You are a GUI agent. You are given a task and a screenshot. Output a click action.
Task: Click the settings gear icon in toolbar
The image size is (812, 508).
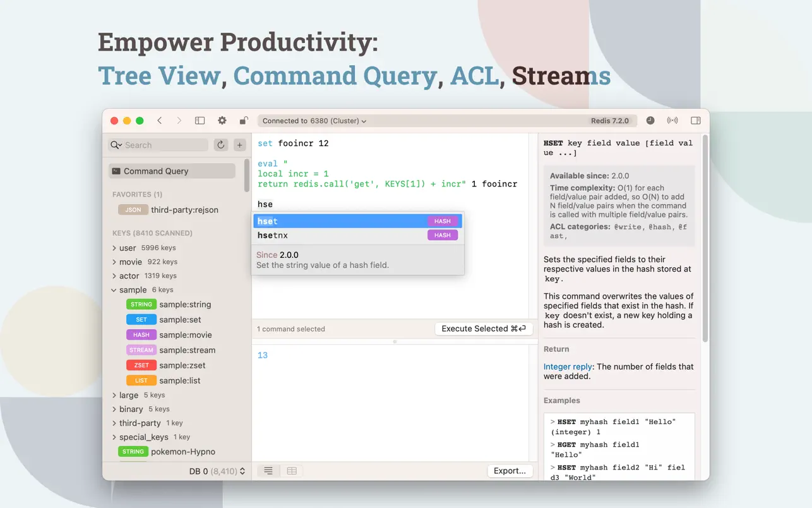[x=222, y=121]
